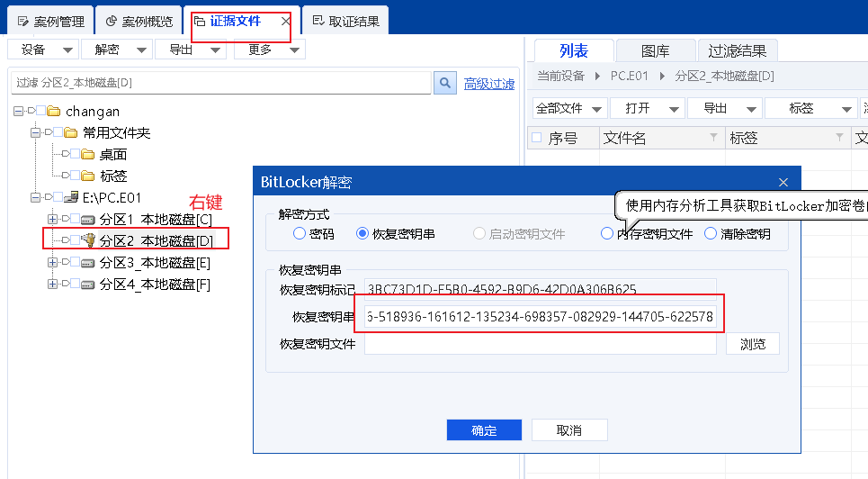The width and height of the screenshot is (868, 479).
Task: Check the 分区2_本地磁盘[D] checkbox
Action: pos(76,240)
